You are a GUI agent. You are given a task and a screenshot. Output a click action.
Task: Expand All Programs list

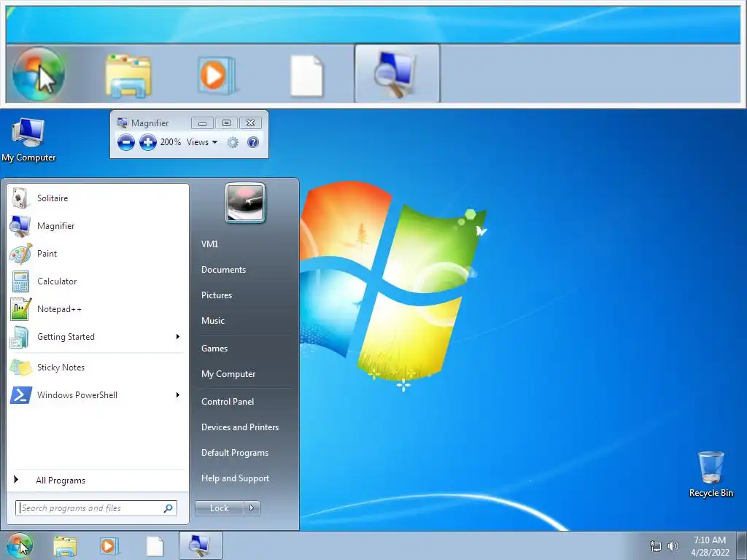[98, 480]
